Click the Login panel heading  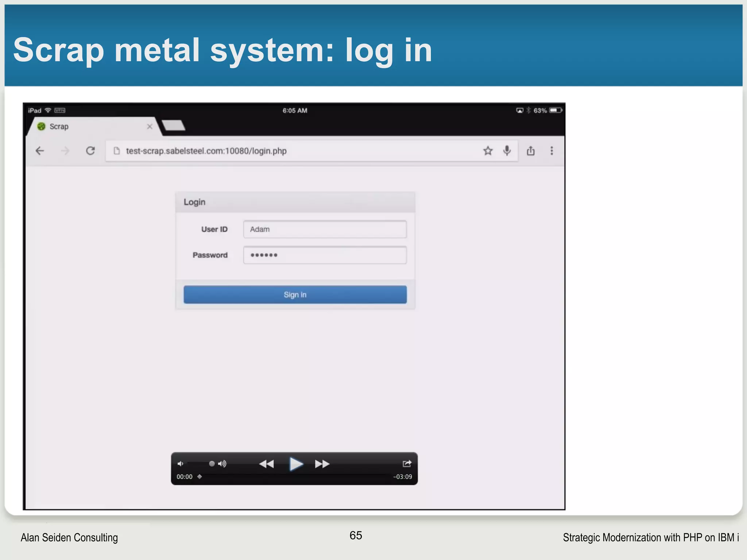tap(194, 202)
